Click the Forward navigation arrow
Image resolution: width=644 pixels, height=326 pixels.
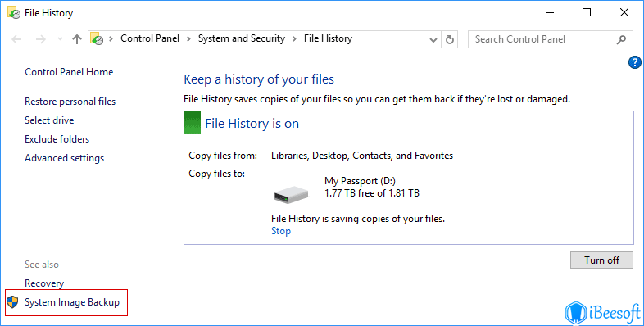[41, 39]
